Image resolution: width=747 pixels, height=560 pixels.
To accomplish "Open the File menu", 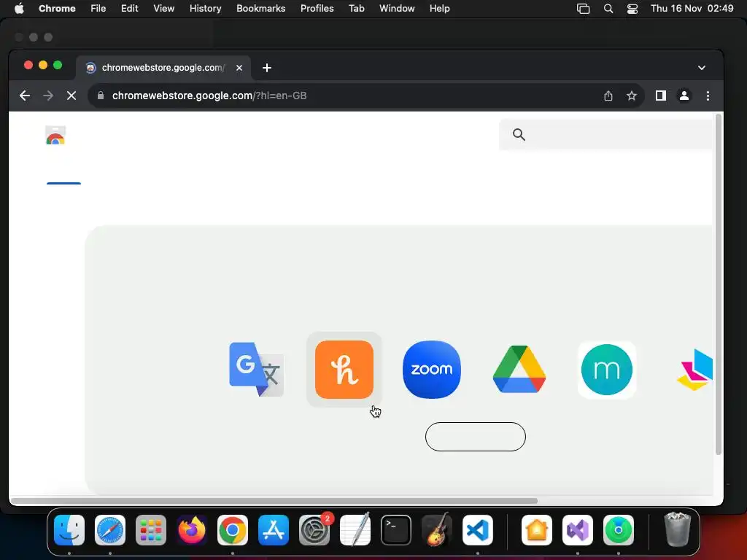I will (x=98, y=8).
